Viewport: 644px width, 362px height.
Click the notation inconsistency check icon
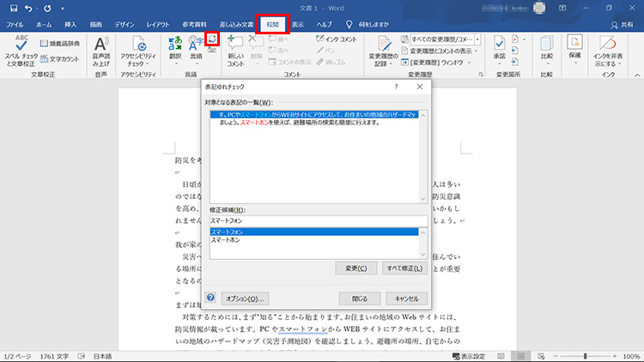coord(212,39)
